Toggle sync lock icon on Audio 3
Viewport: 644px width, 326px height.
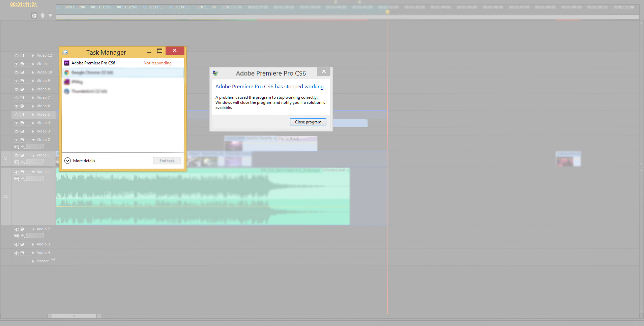click(22, 244)
